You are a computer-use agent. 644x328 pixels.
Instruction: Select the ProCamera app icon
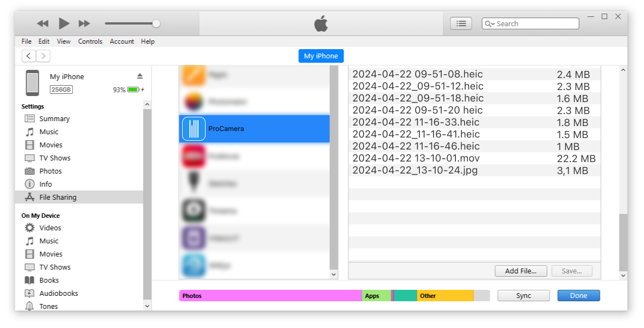(194, 129)
